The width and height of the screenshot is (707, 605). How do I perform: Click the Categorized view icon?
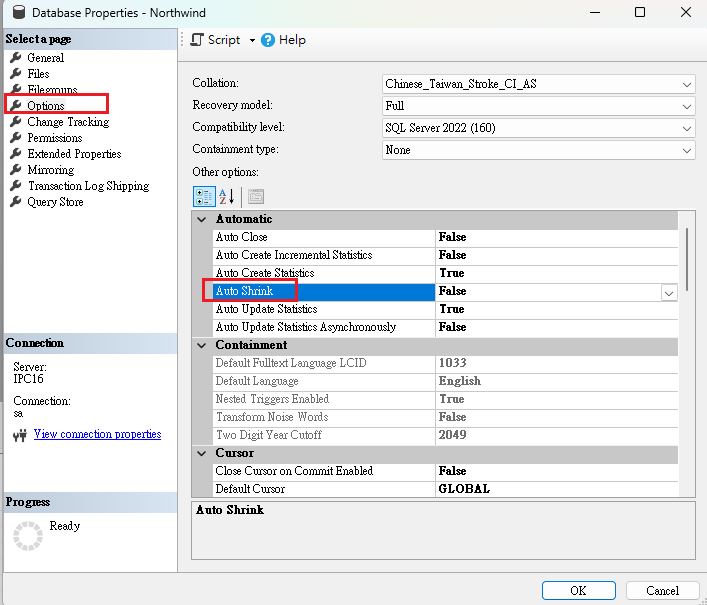tap(203, 196)
